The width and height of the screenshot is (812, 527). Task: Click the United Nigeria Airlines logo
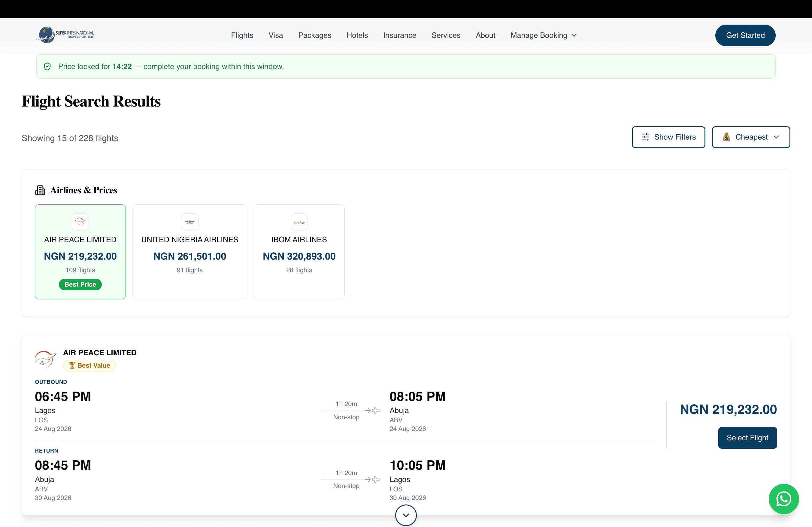[190, 222]
